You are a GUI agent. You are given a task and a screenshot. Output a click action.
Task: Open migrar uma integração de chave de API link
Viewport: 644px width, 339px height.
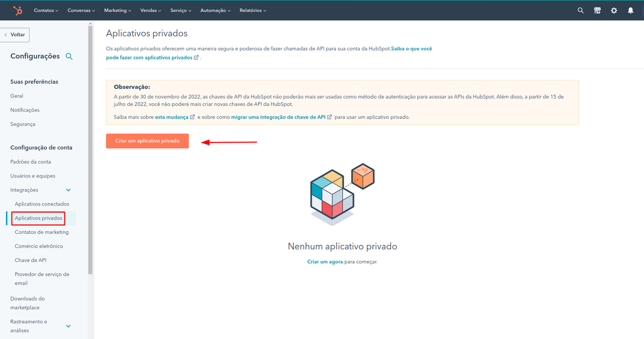pos(278,117)
